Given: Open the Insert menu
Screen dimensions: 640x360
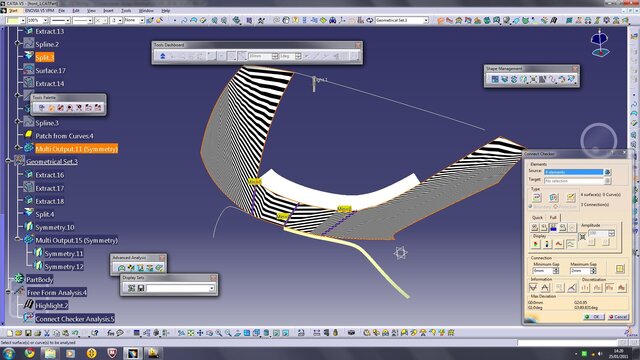Looking at the screenshot, I should coord(108,10).
